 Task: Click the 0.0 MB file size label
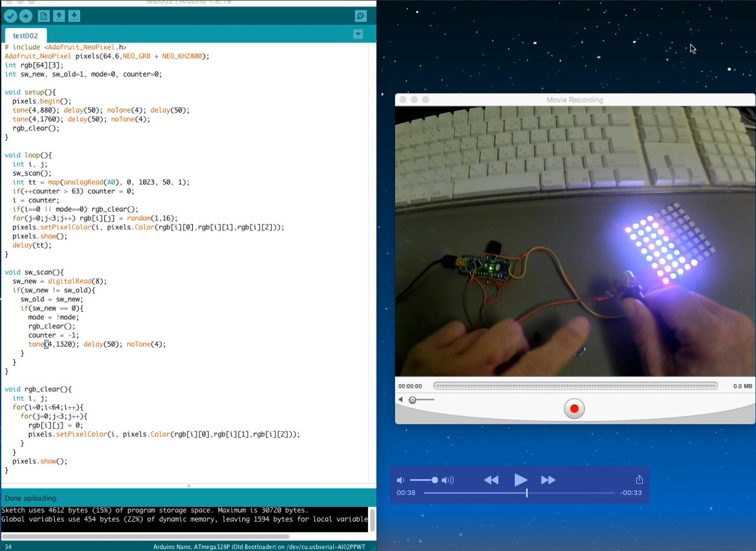pyautogui.click(x=742, y=386)
